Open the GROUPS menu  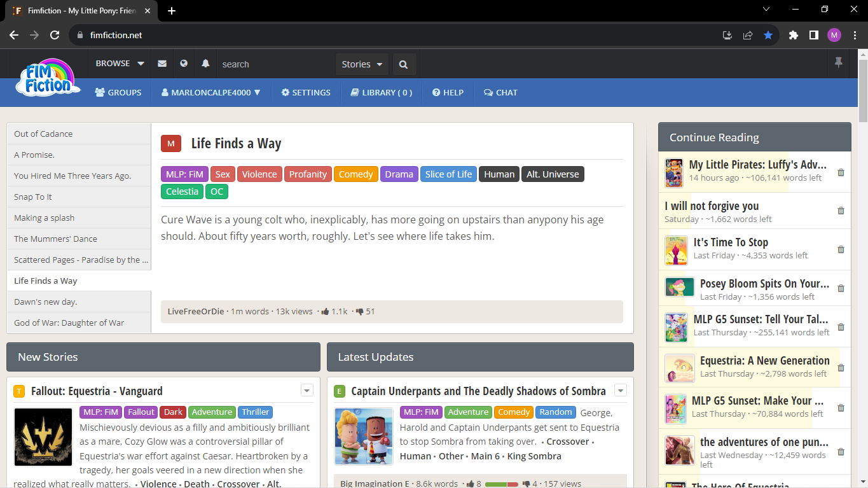coord(118,92)
